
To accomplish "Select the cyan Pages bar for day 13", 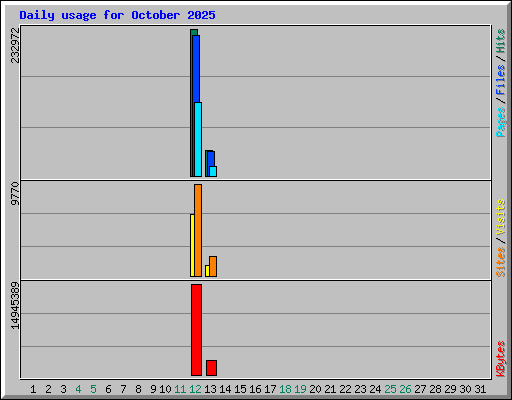I will [213, 171].
